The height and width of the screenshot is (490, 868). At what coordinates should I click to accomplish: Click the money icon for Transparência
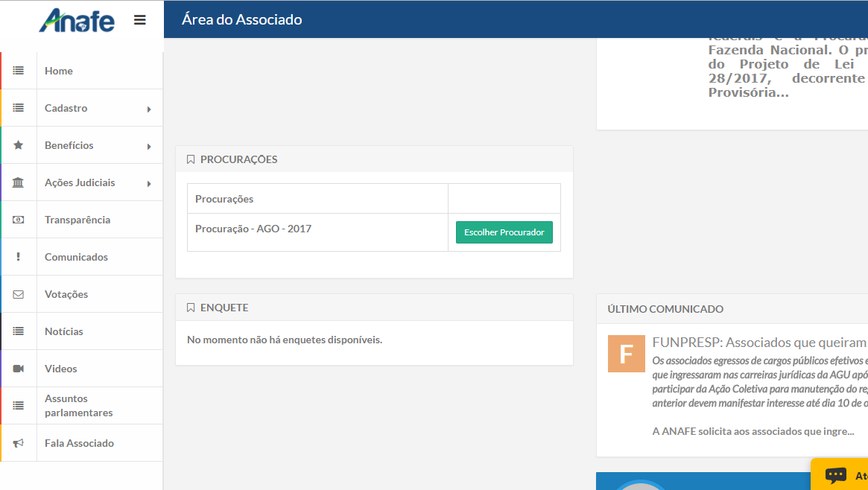pyautogui.click(x=19, y=220)
